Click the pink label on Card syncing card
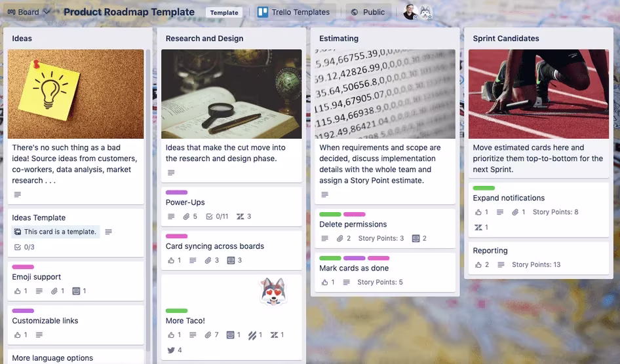620x364 pixels. point(176,236)
